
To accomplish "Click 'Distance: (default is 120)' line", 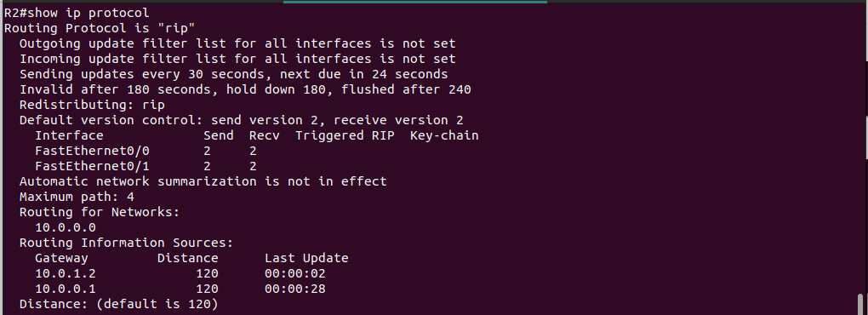I will (x=119, y=304).
